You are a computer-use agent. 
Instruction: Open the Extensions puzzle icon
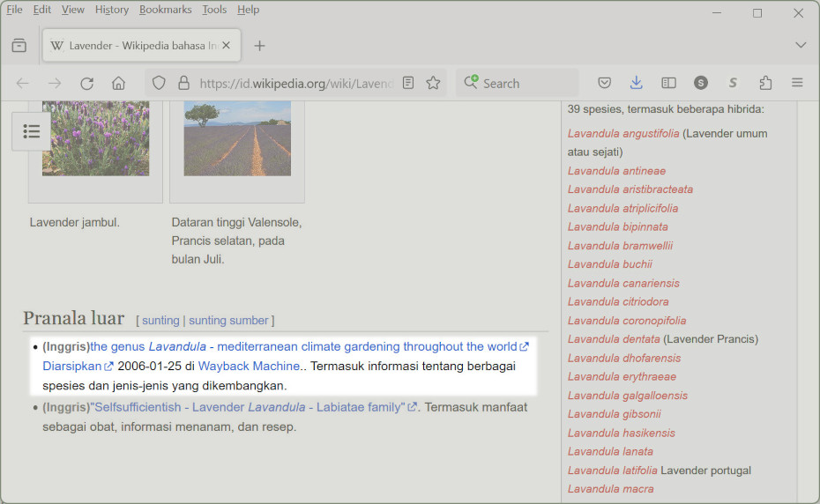(x=765, y=83)
